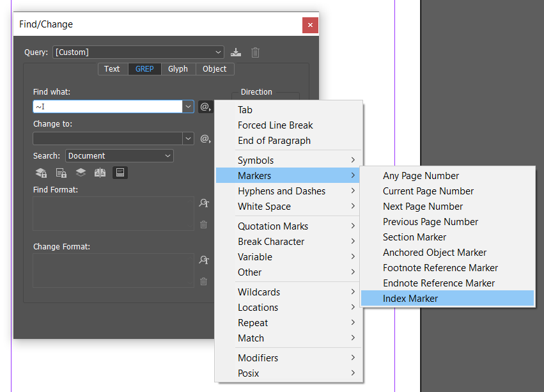Viewport: 544px width, 392px height.
Task: Switch to the Object tab
Action: click(x=215, y=69)
